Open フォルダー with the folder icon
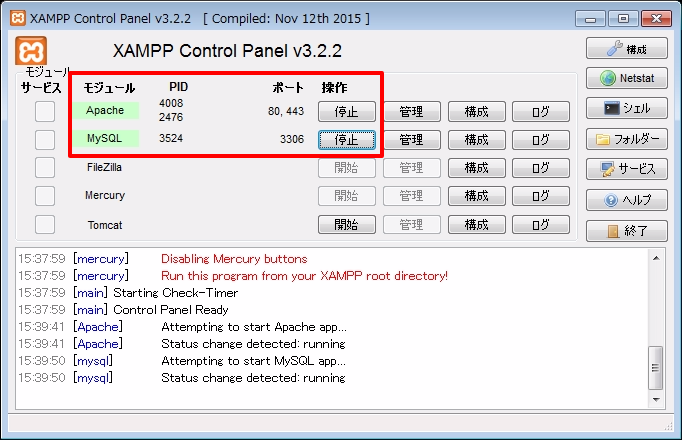Viewport: 682px width, 440px height. pyautogui.click(x=626, y=139)
